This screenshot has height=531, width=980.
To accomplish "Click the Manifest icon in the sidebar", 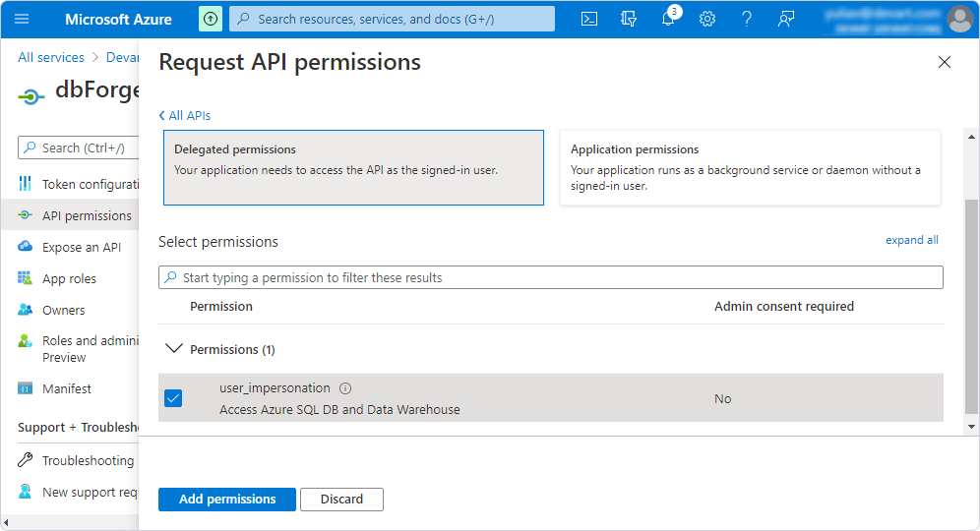I will point(25,388).
